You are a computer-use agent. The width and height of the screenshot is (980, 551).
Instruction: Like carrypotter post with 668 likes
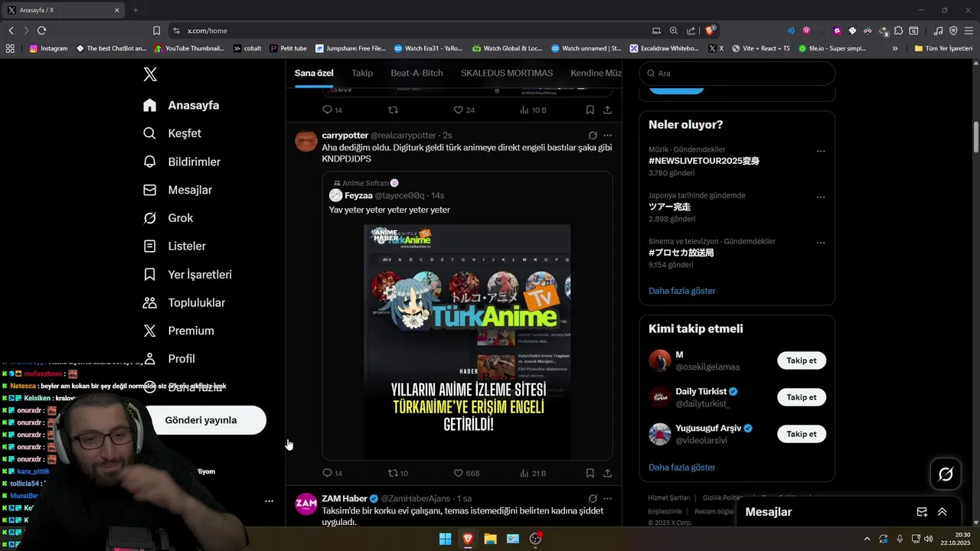click(x=466, y=473)
